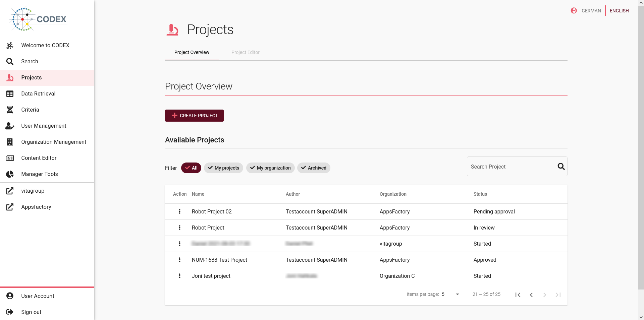Toggle the My projects filter chip
The width and height of the screenshot is (644, 320).
click(x=223, y=168)
